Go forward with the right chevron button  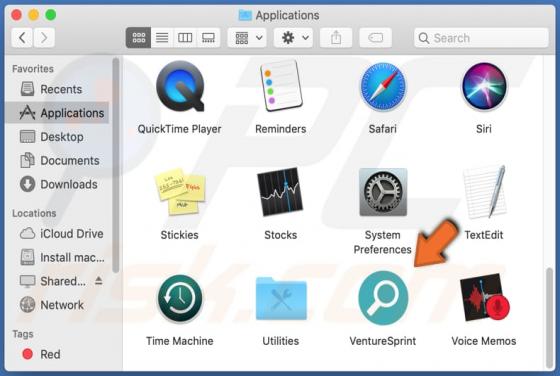(x=44, y=37)
